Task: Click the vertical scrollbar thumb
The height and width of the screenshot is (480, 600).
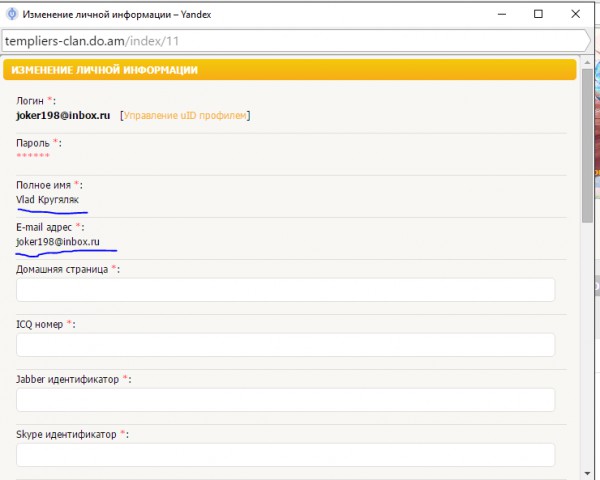Action: pos(587,145)
